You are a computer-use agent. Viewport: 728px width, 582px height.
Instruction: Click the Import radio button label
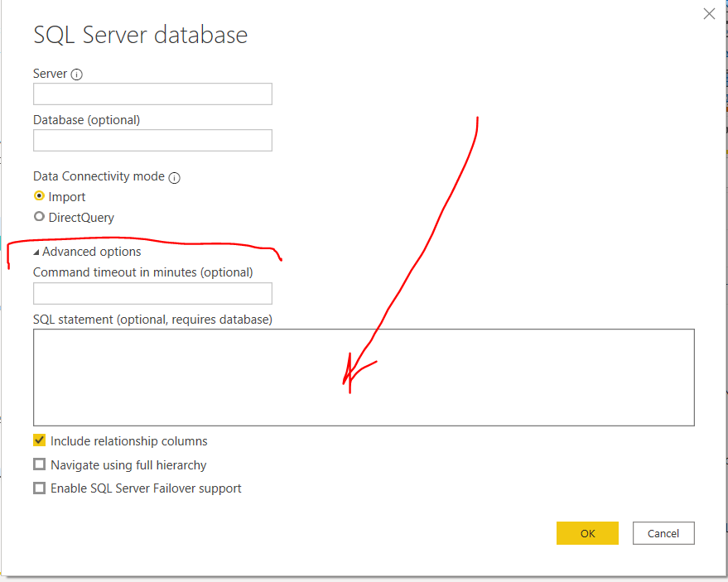(65, 196)
